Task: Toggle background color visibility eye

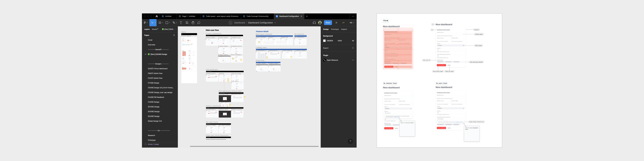Action: (x=353, y=41)
